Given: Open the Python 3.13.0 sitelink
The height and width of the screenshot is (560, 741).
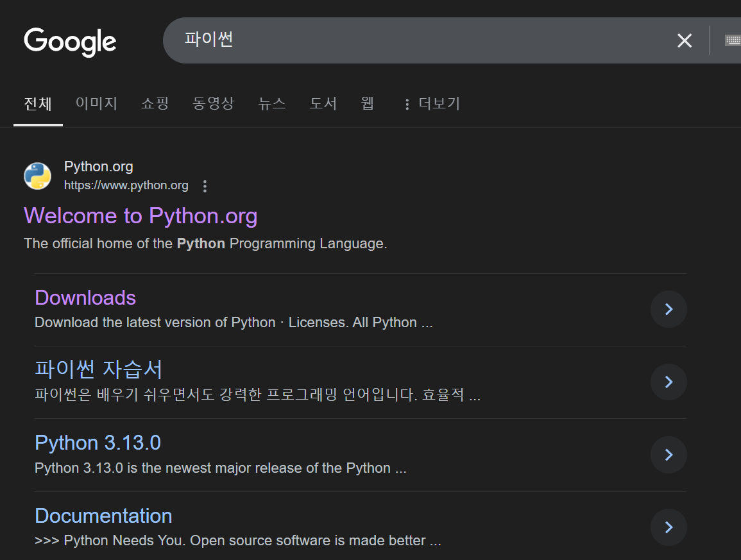Looking at the screenshot, I should click(98, 443).
